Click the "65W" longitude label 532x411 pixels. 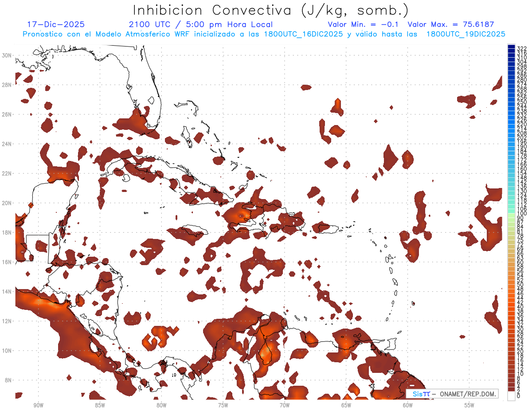click(x=346, y=405)
